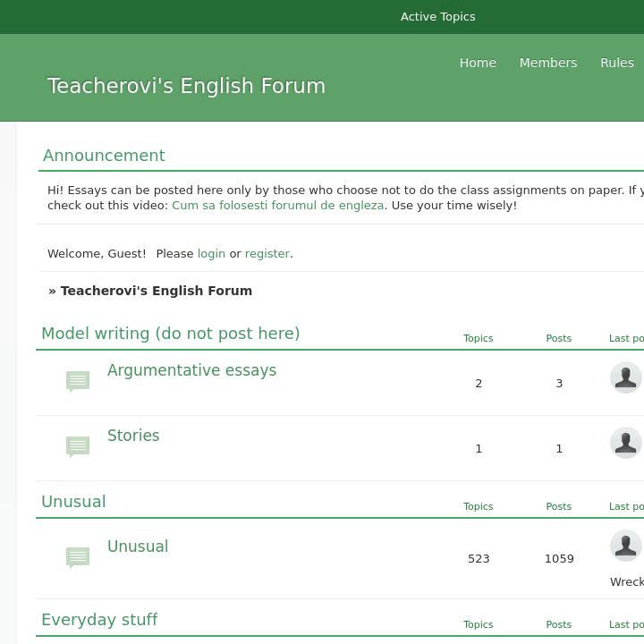Open the Stories board
Viewport: 644px width, 644px height.
(133, 436)
